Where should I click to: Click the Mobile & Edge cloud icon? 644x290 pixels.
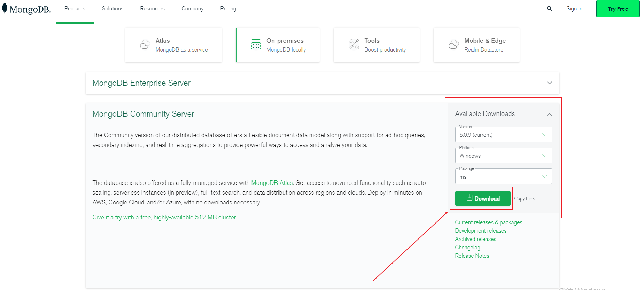[453, 44]
